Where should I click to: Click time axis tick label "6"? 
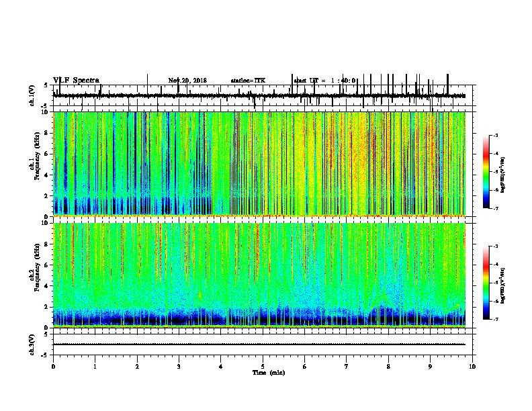coord(305,367)
